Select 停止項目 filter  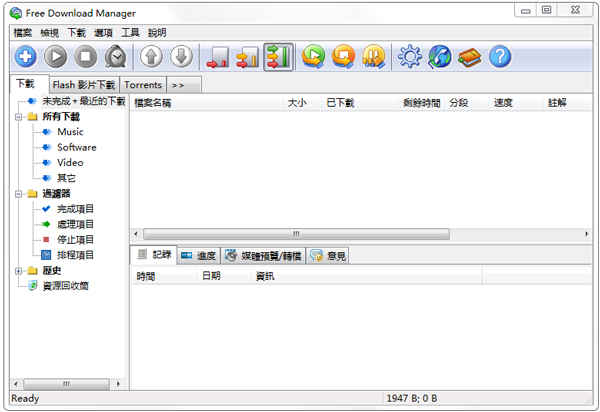click(x=75, y=239)
